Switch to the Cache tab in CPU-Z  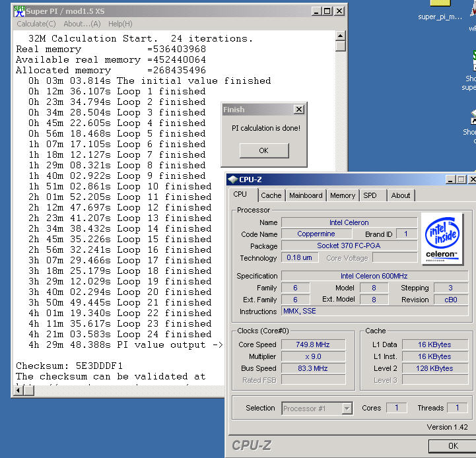pos(271,195)
